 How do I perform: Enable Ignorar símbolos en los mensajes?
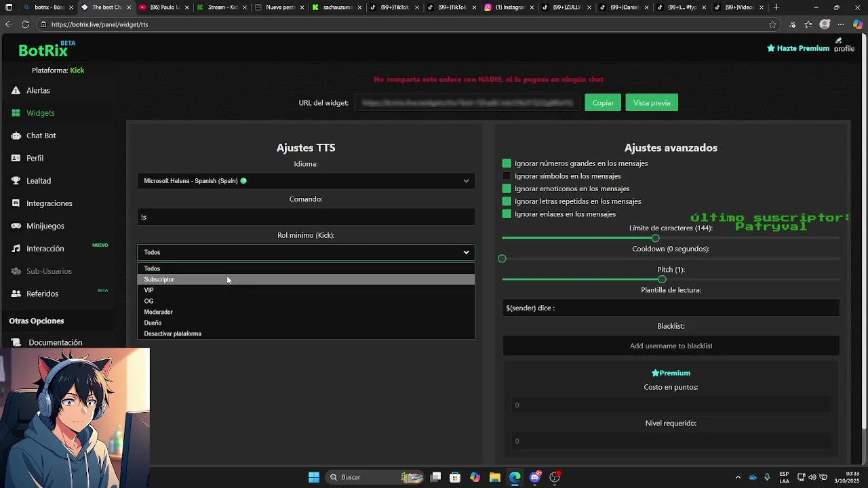coord(507,176)
